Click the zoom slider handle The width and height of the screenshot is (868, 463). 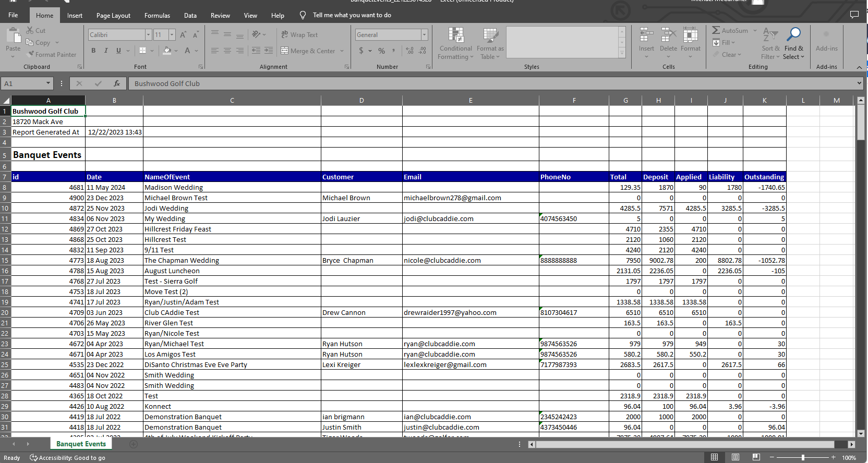(x=803, y=457)
